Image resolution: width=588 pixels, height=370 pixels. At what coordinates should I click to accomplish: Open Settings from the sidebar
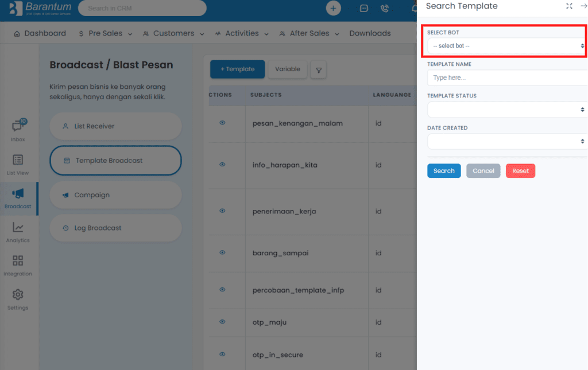coord(18,299)
